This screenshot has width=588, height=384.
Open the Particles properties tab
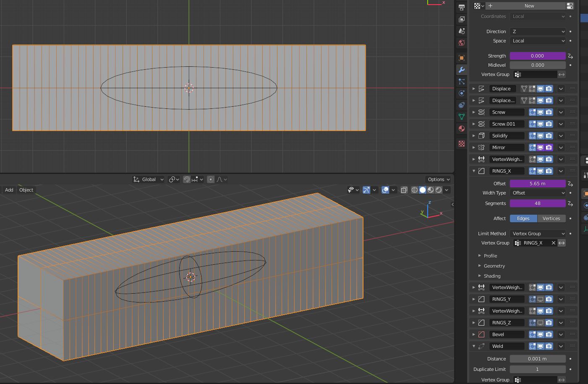pos(461,82)
